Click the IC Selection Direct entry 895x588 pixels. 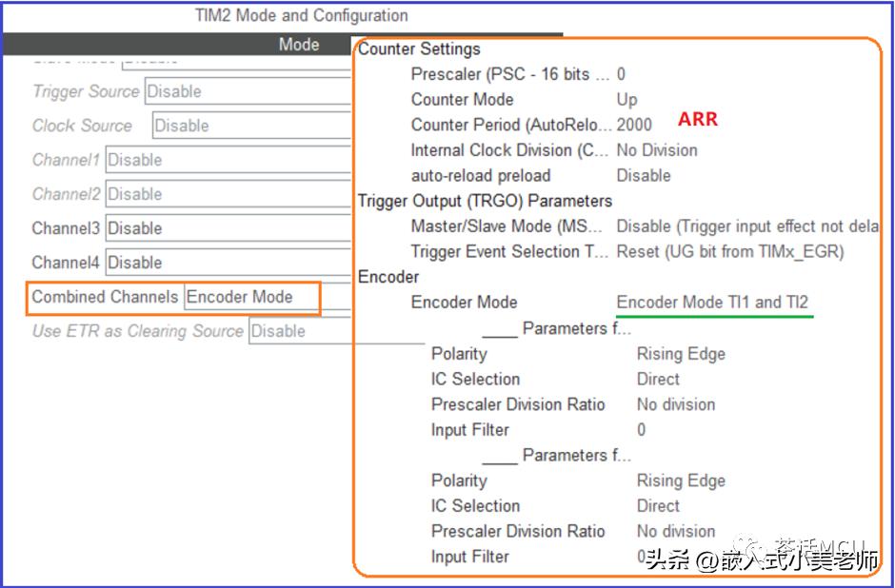click(x=658, y=379)
